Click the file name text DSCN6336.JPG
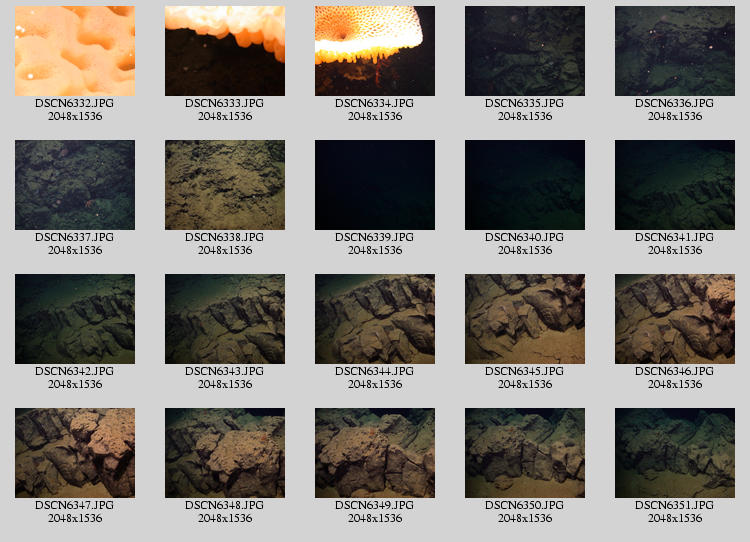 click(x=675, y=103)
